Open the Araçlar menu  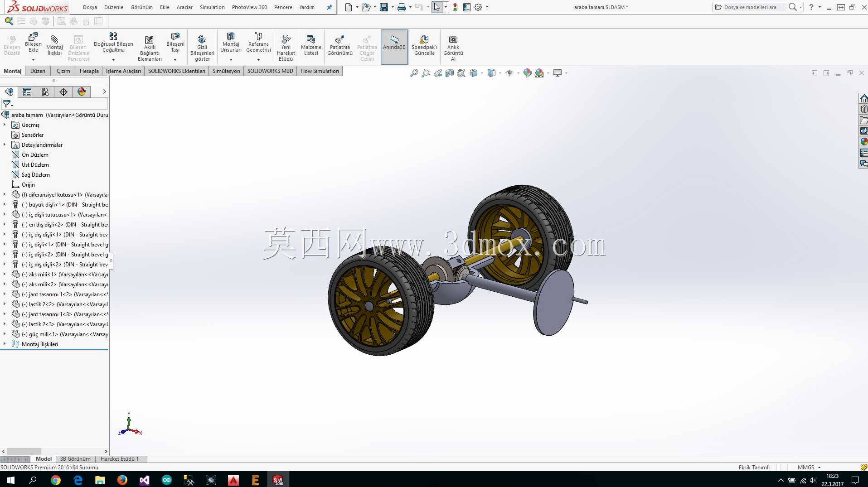pyautogui.click(x=184, y=7)
